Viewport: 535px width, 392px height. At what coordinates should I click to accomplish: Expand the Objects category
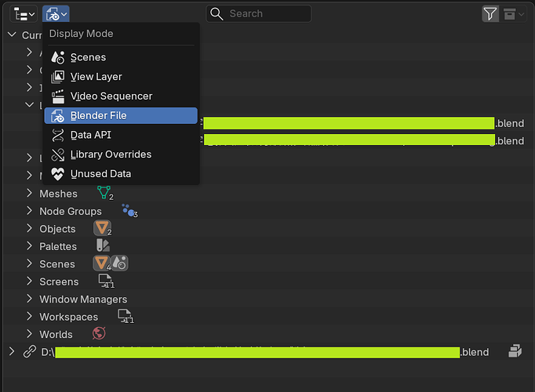tap(29, 228)
